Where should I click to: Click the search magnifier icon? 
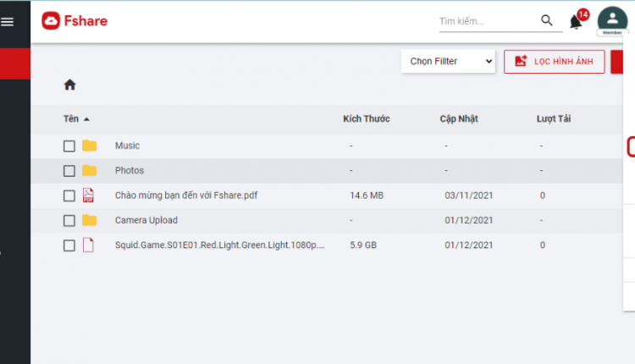pyautogui.click(x=547, y=20)
